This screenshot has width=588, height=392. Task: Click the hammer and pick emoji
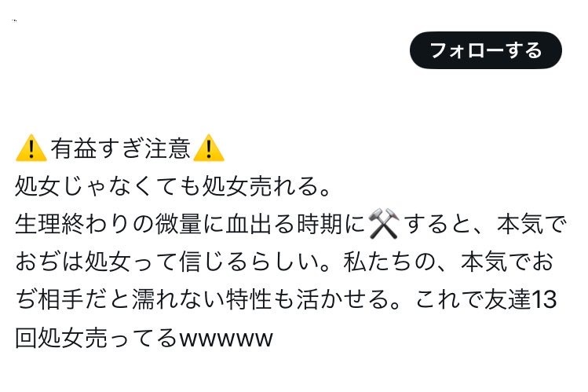click(383, 224)
